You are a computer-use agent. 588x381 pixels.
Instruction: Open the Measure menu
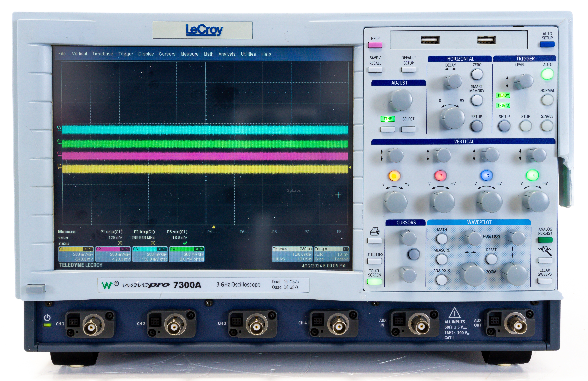point(190,54)
